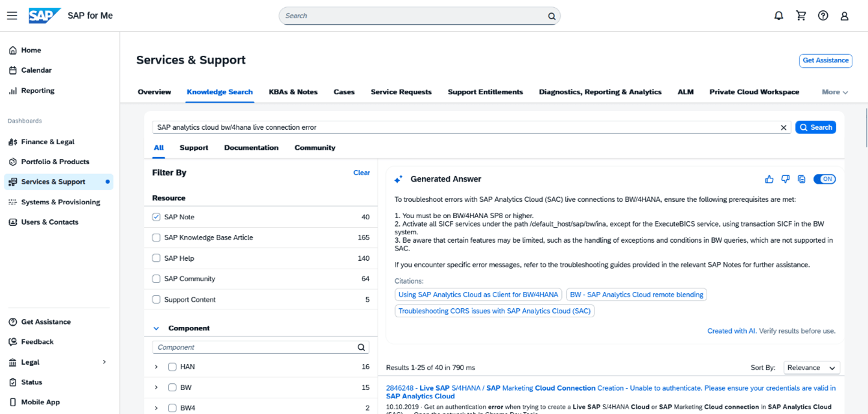868x414 pixels.
Task: Open the shopping cart
Action: tap(801, 16)
